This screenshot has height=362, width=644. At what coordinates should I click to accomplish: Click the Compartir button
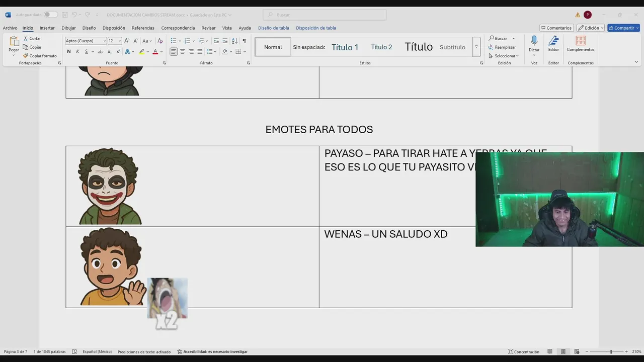tap(623, 28)
